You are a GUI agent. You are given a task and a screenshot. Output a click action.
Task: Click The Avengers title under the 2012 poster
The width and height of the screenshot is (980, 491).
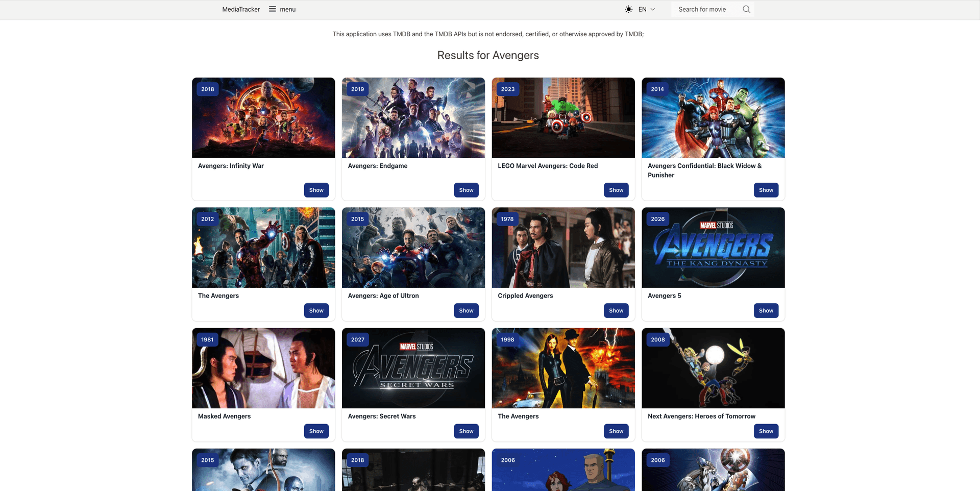[218, 296]
